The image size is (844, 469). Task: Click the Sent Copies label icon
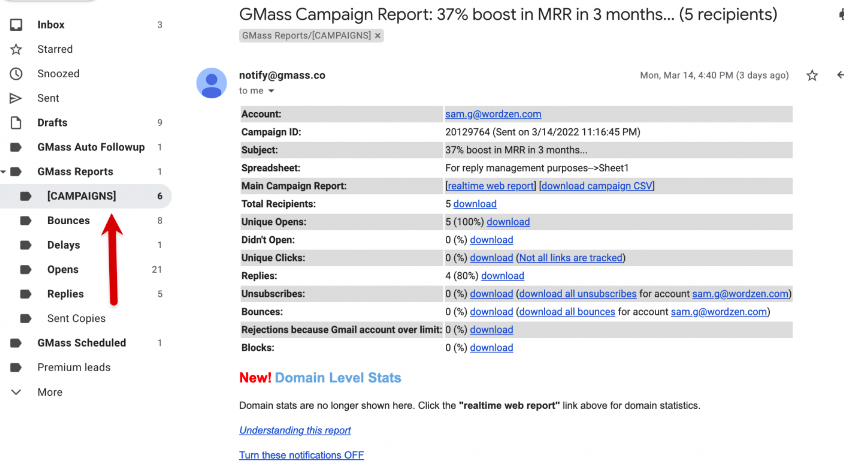pos(26,319)
